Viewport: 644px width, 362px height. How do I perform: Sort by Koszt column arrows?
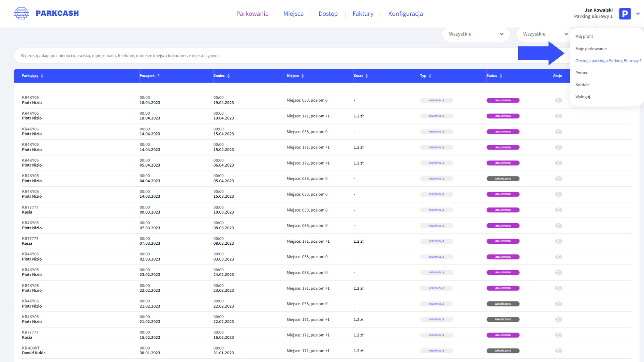(367, 76)
